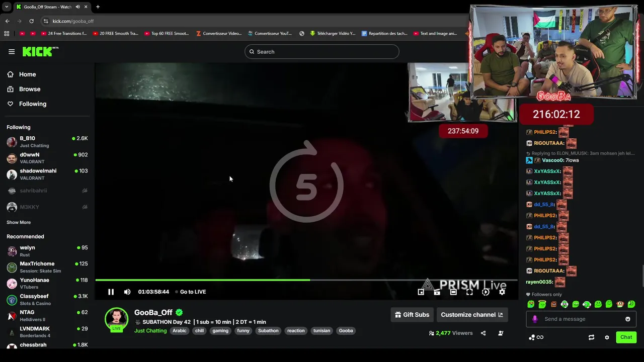The width and height of the screenshot is (644, 362).
Task: Open LVNDMARK Borderlands 4 channel
Action: (x=47, y=332)
